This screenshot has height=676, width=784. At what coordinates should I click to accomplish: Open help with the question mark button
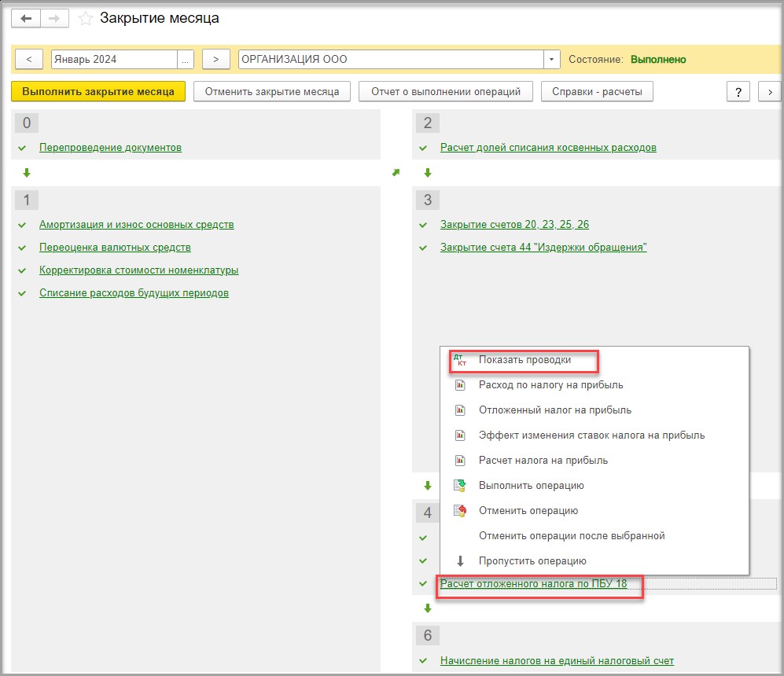(x=738, y=92)
